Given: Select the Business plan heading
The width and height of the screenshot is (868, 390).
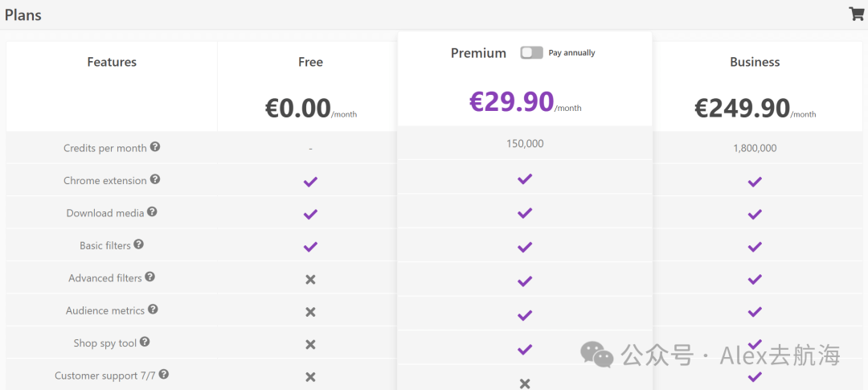Looking at the screenshot, I should (x=755, y=62).
